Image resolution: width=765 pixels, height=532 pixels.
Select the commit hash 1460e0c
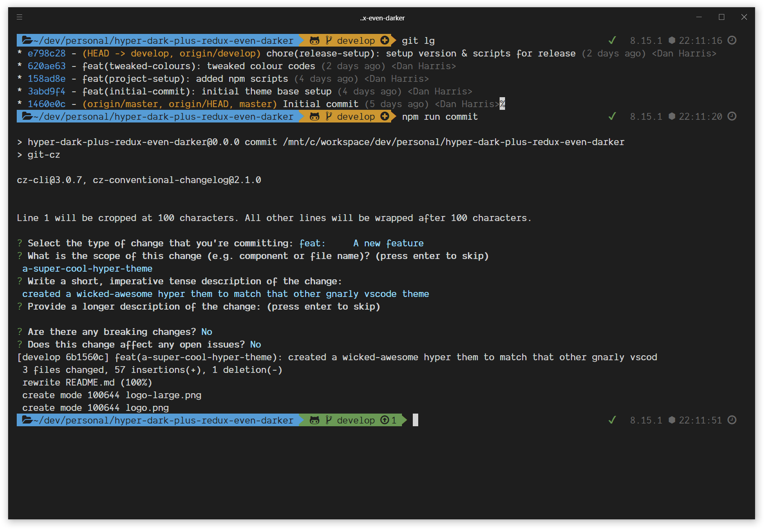click(x=47, y=104)
